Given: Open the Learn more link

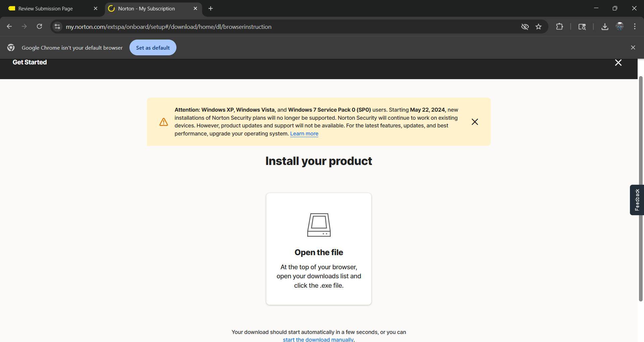Looking at the screenshot, I should (304, 133).
